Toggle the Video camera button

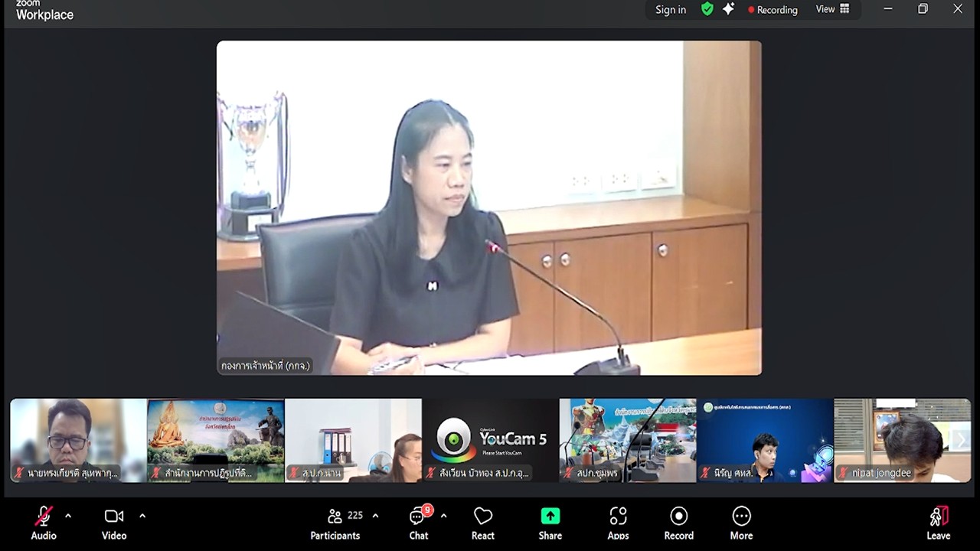point(113,523)
